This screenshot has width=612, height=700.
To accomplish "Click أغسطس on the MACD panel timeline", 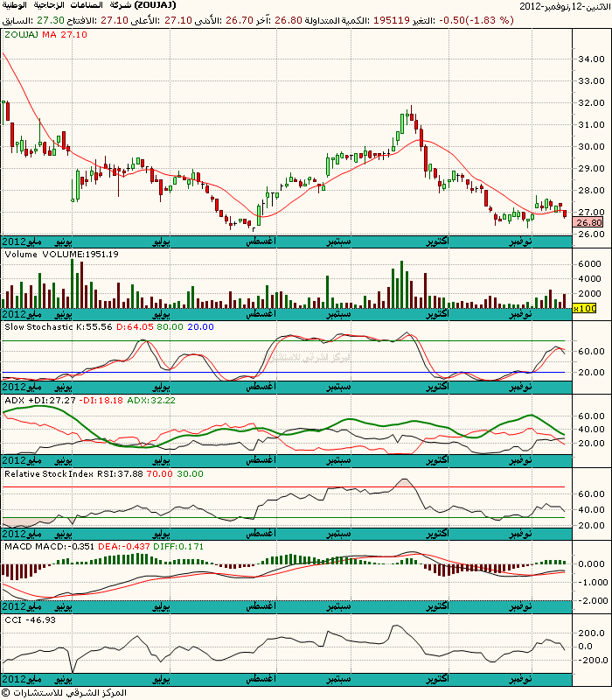I will pyautogui.click(x=261, y=606).
